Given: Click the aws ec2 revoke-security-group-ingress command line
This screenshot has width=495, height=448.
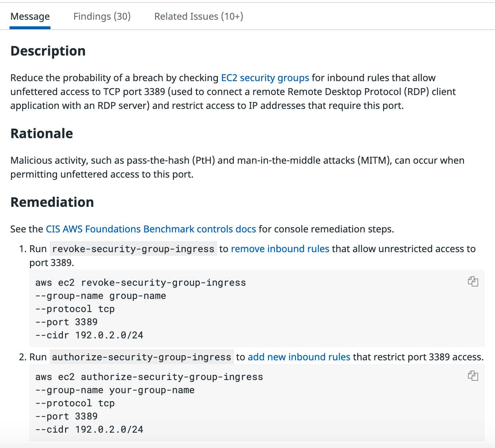Looking at the screenshot, I should 141,282.
